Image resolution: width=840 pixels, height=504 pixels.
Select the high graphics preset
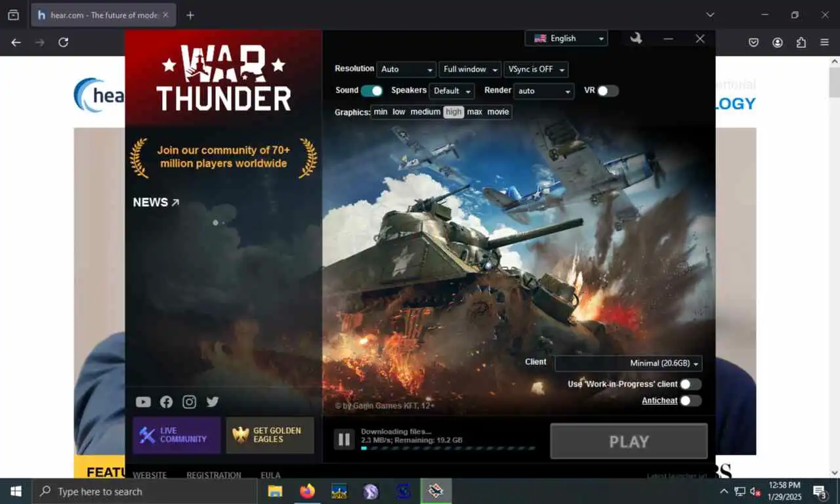(453, 112)
